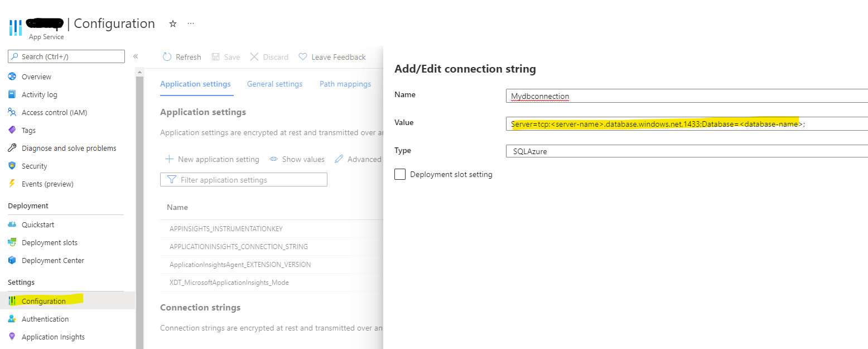Click the Application Insights sidebar icon
The width and height of the screenshot is (868, 349).
[x=12, y=337]
